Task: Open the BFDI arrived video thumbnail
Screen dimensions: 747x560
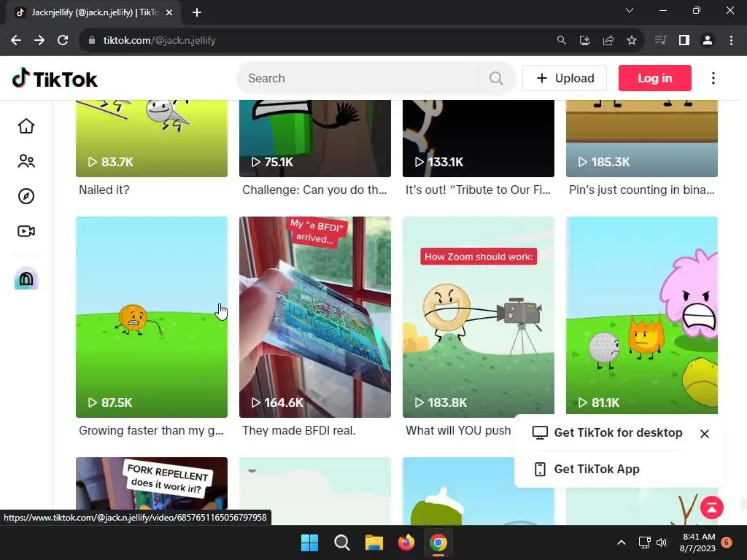Action: pyautogui.click(x=315, y=317)
